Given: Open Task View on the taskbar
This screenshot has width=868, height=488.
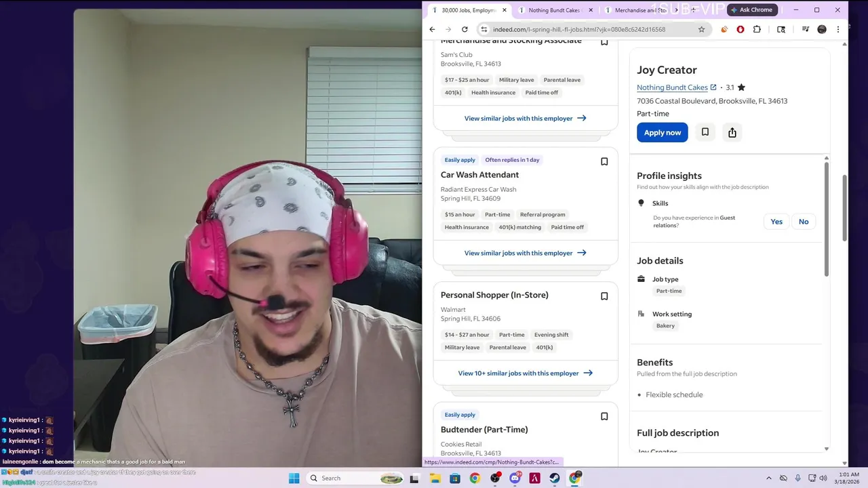Looking at the screenshot, I should point(414,478).
